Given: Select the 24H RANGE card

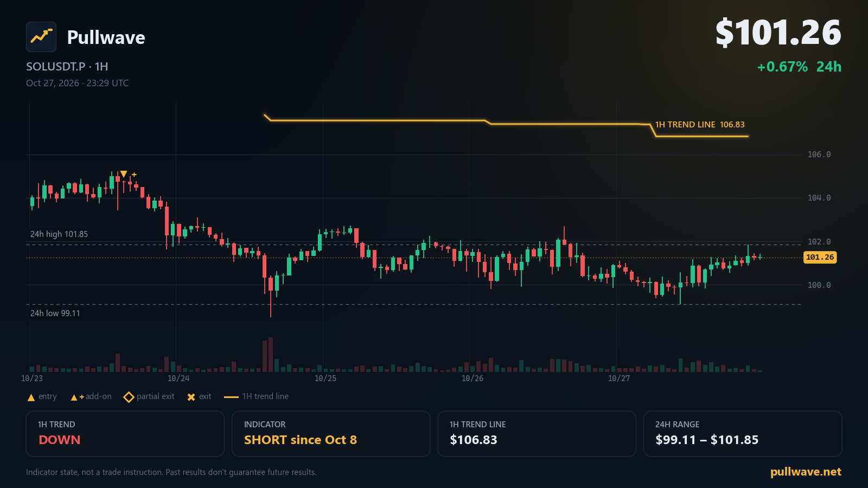Looking at the screenshot, I should [743, 434].
